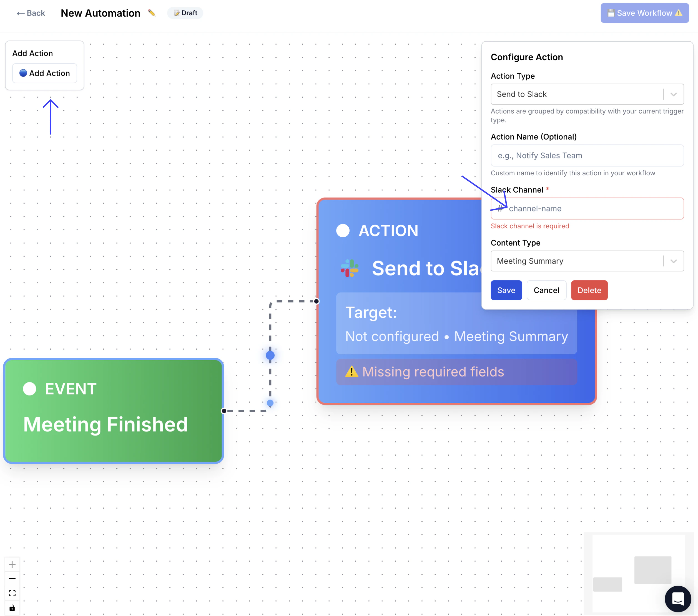Click the event node's output connector
698x616 pixels.
coord(224,411)
